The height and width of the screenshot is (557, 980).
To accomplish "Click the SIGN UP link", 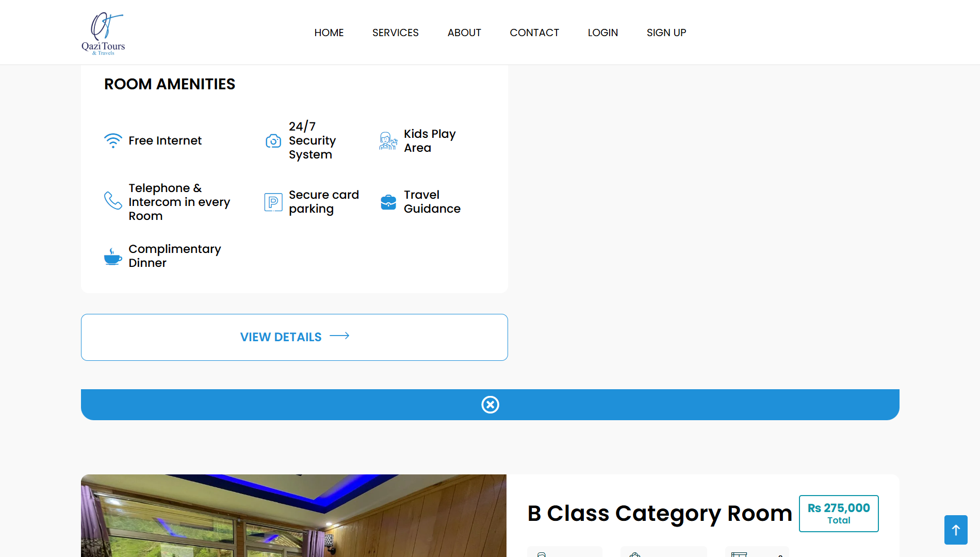I will (666, 33).
